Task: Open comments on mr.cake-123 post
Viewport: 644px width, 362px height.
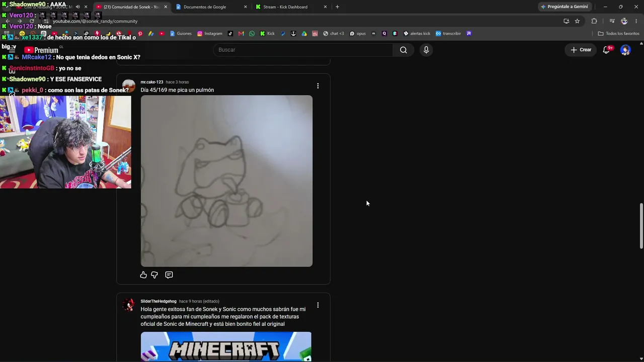Action: (x=169, y=275)
